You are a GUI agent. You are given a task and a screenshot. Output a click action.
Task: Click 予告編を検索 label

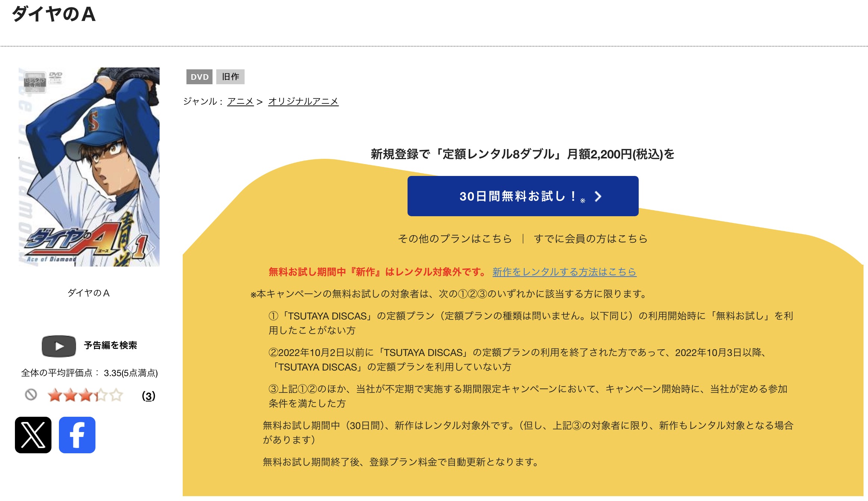point(110,346)
